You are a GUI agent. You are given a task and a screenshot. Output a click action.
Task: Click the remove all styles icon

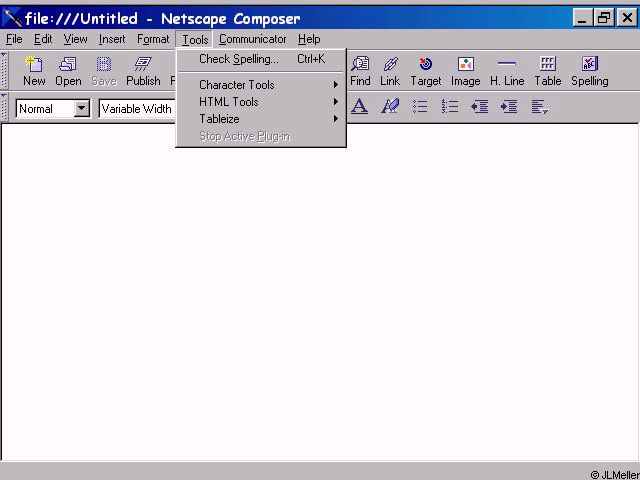click(x=390, y=107)
